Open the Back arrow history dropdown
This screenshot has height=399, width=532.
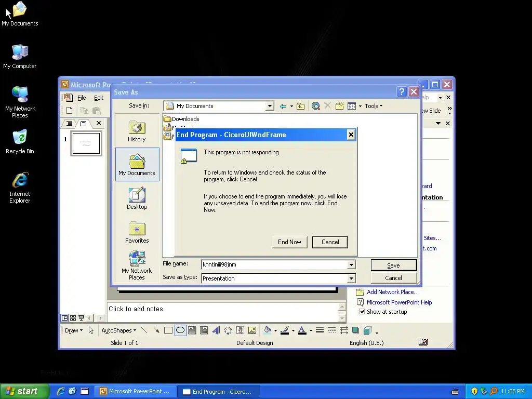tap(291, 106)
